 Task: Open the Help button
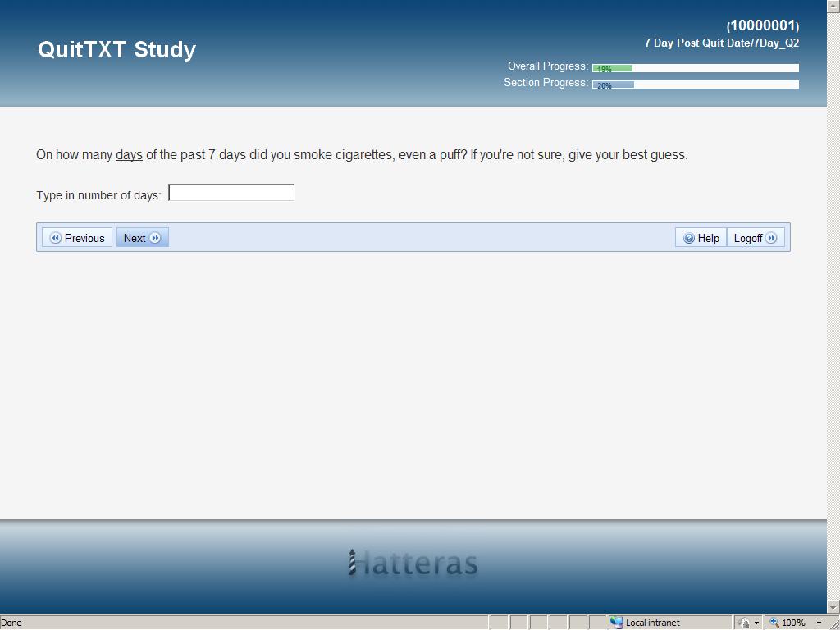pos(701,238)
